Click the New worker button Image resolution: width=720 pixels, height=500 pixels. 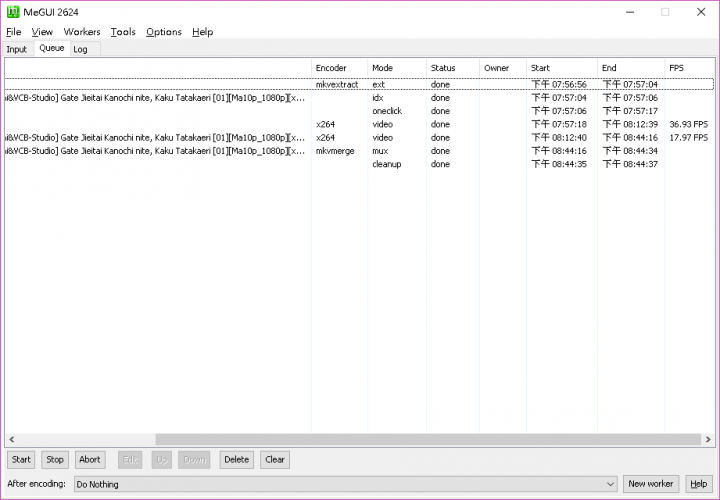tap(651, 484)
